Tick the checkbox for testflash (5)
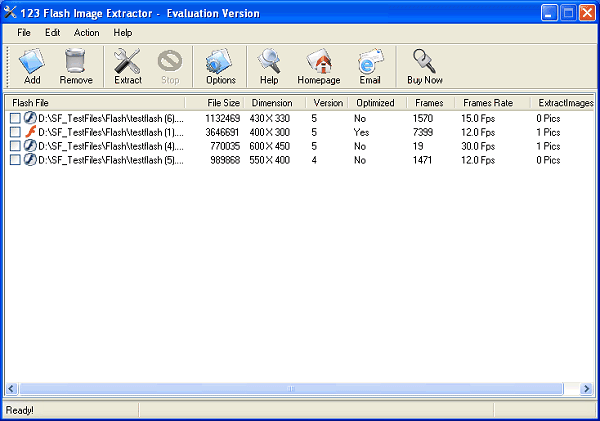Viewport: 600px width, 421px height. coord(15,160)
